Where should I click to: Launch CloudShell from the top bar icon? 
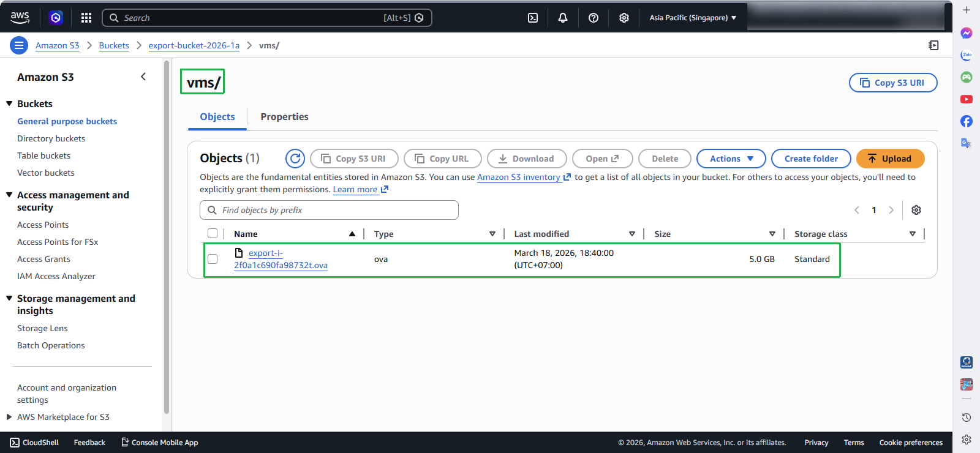click(533, 18)
